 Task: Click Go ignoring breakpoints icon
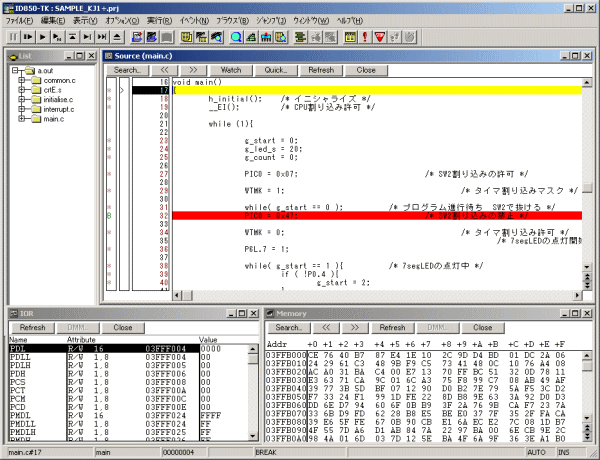57,37
